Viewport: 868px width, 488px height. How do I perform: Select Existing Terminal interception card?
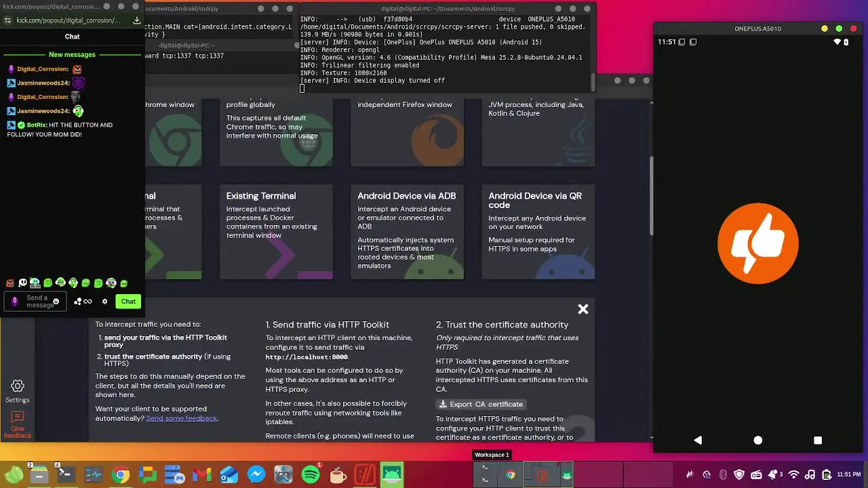pos(276,231)
